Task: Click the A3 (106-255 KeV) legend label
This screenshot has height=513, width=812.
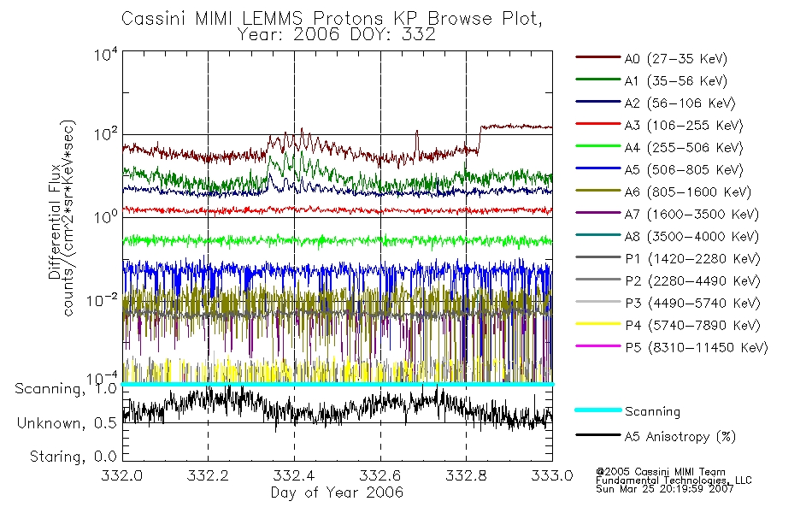Action: 684,126
